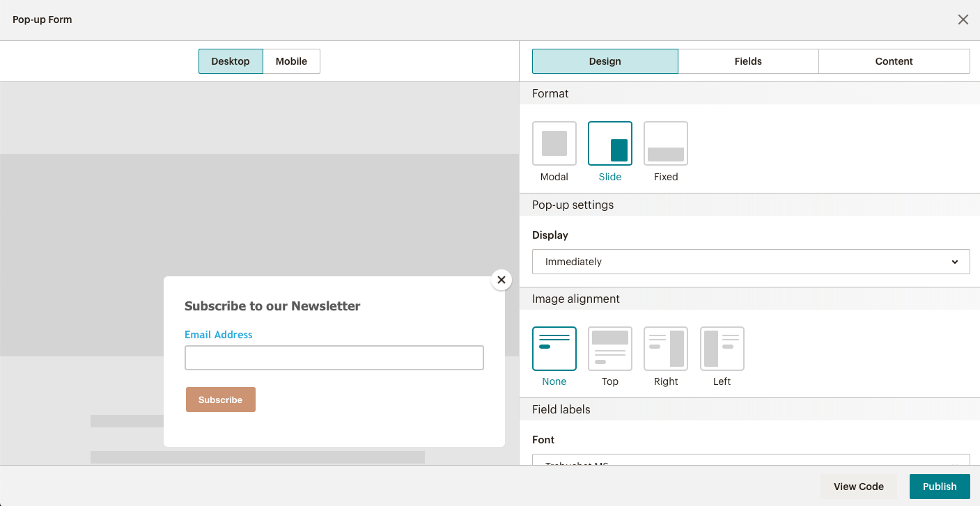Image resolution: width=980 pixels, height=506 pixels.
Task: Dismiss the pop-up preview with round X
Action: (x=501, y=280)
